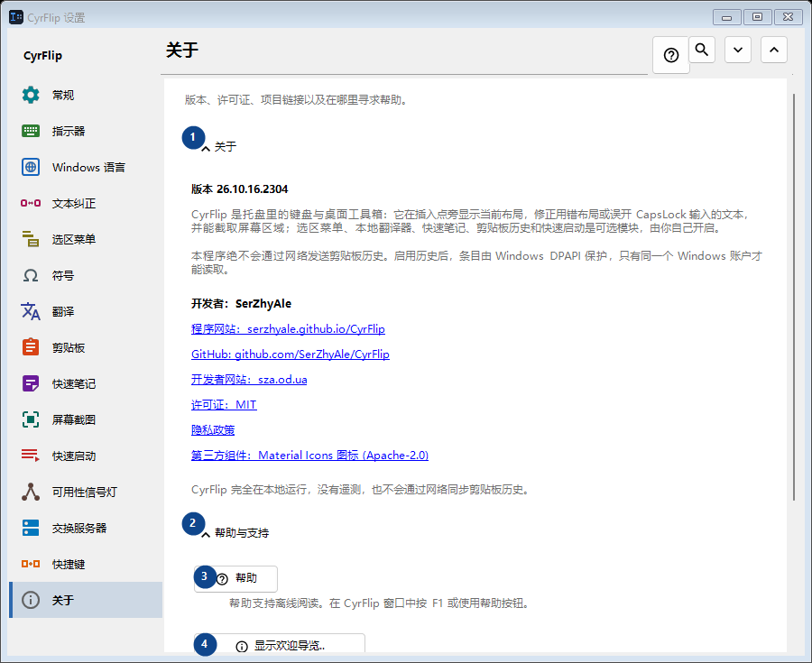Jump to next section with the header down chevron
This screenshot has width=812, height=663.
(x=738, y=50)
